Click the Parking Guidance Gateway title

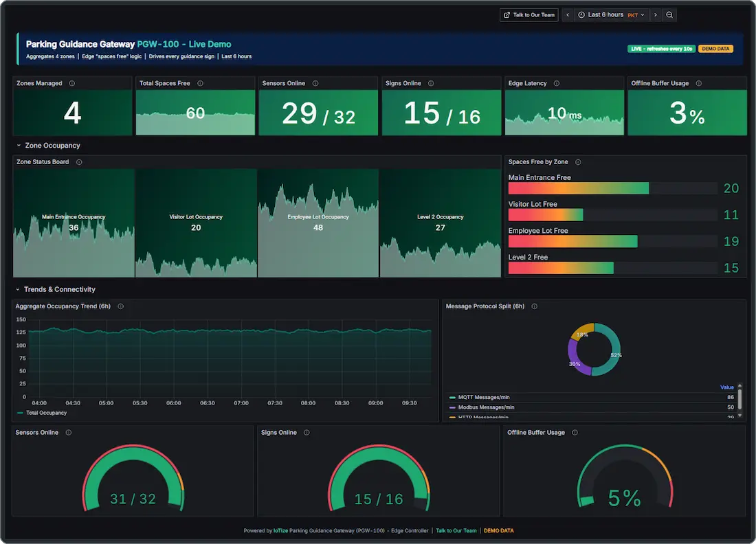pos(129,45)
